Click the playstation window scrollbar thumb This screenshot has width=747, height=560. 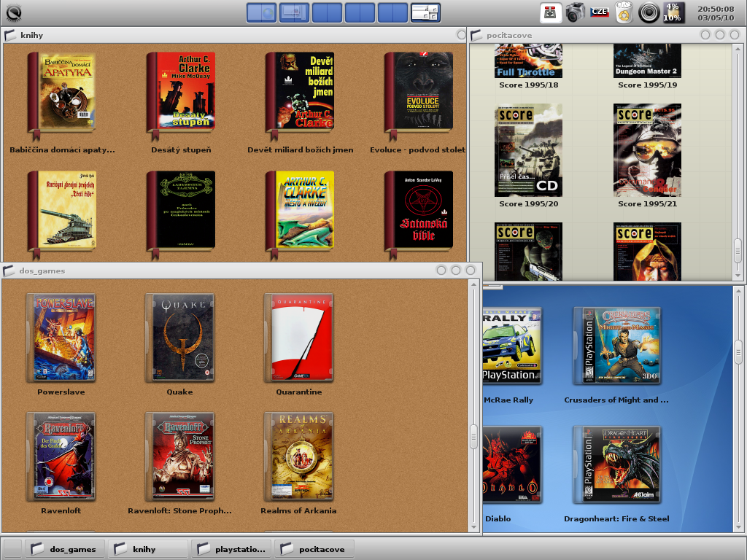(x=738, y=352)
